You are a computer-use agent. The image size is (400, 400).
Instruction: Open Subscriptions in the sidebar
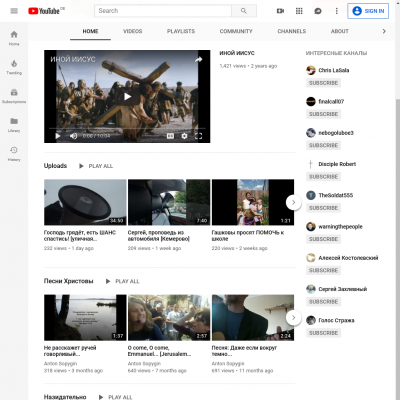[14, 96]
